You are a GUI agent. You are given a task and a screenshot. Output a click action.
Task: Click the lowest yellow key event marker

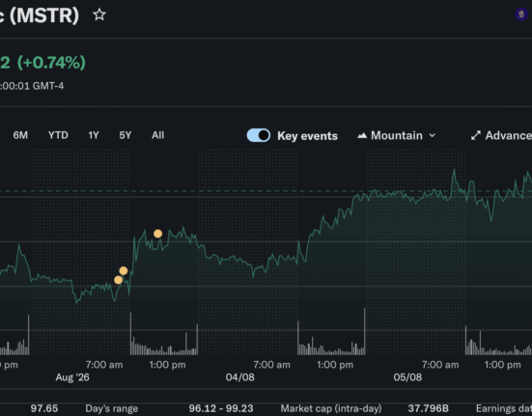(x=118, y=280)
